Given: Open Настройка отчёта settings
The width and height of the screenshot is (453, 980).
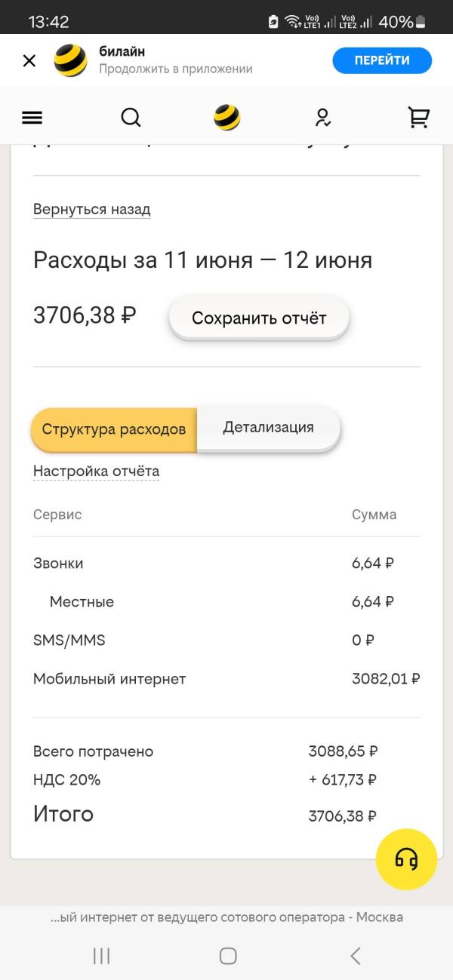Looking at the screenshot, I should [x=97, y=472].
